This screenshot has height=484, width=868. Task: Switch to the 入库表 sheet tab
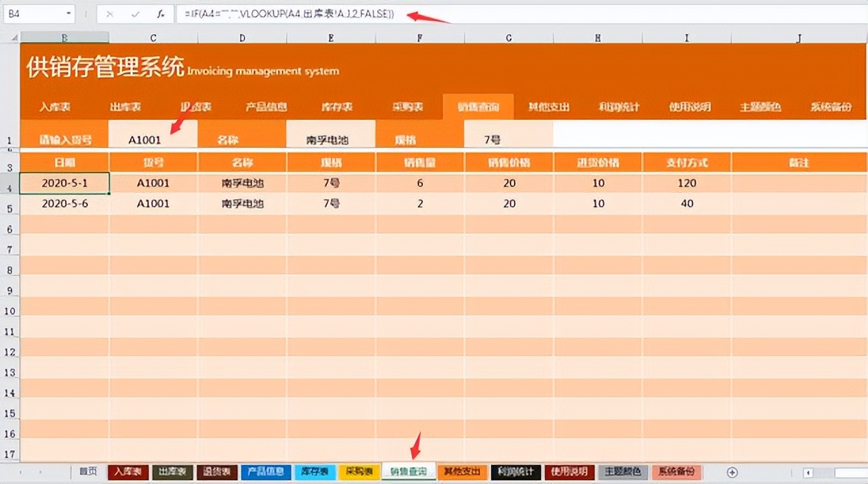(127, 471)
